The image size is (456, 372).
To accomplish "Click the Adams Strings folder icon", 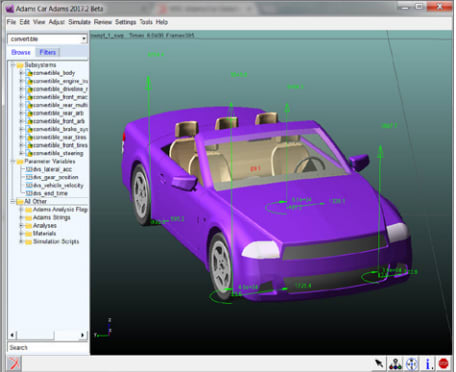I will point(28,218).
